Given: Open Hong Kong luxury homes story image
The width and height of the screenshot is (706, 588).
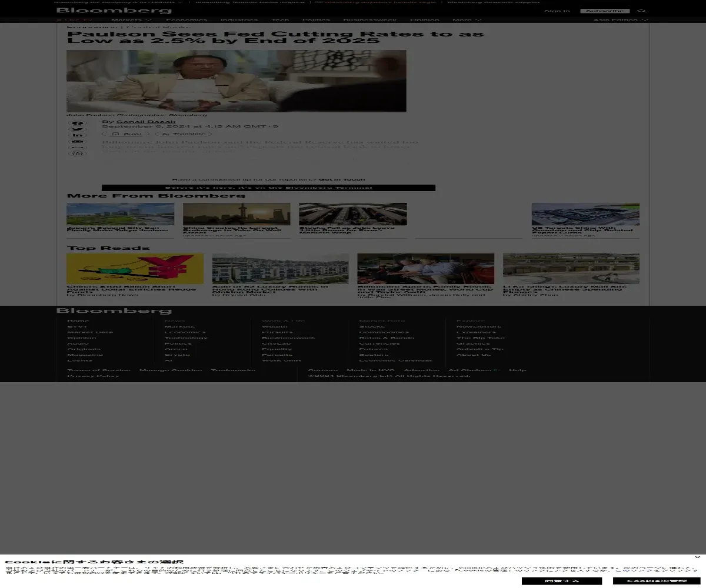Looking at the screenshot, I should 280,269.
